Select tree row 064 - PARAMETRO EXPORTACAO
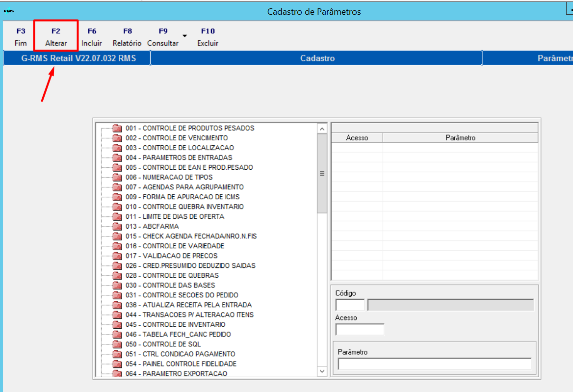This screenshot has width=573, height=392. coord(177,374)
